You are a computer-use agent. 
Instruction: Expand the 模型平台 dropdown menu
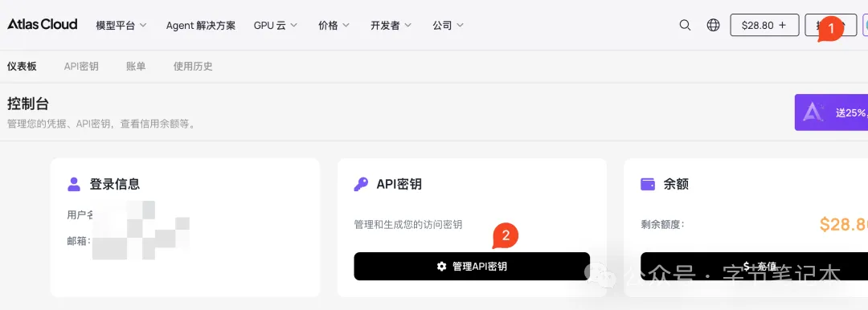121,26
